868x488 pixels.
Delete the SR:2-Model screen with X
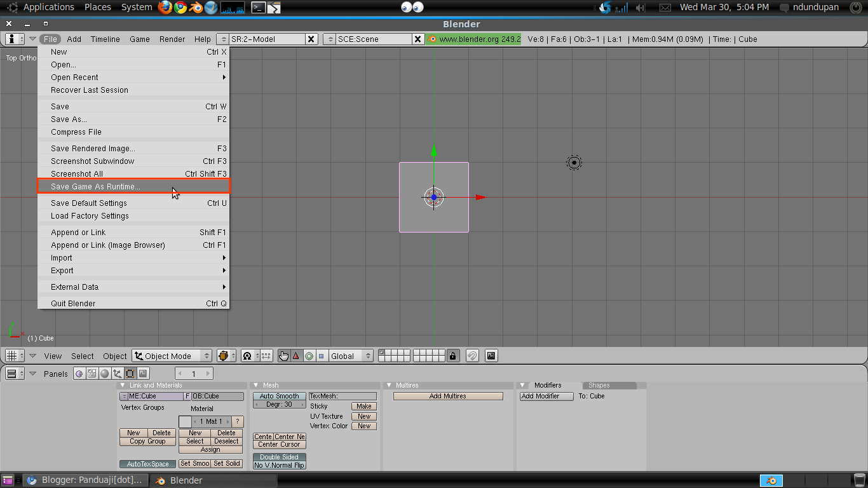pos(311,39)
